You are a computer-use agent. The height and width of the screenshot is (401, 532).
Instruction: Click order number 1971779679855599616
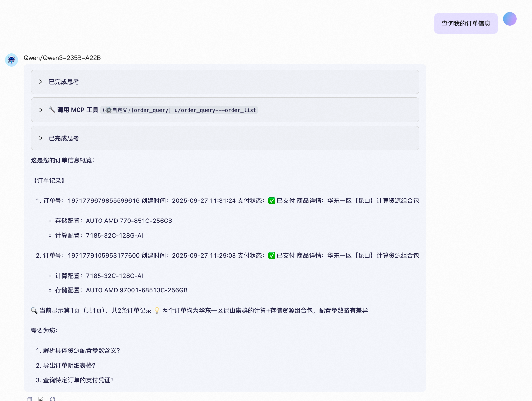(x=103, y=201)
